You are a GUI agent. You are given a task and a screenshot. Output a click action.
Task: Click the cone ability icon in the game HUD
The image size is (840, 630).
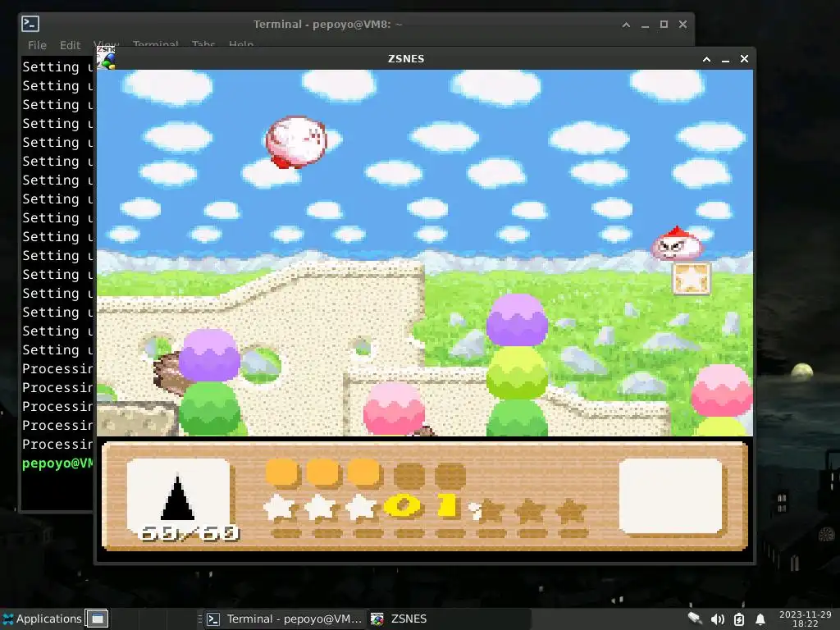pyautogui.click(x=178, y=496)
